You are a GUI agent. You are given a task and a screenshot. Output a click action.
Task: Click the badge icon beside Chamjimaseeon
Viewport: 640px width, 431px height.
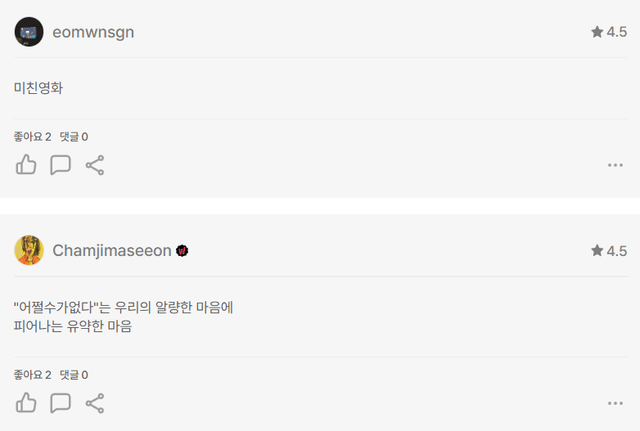tap(183, 250)
